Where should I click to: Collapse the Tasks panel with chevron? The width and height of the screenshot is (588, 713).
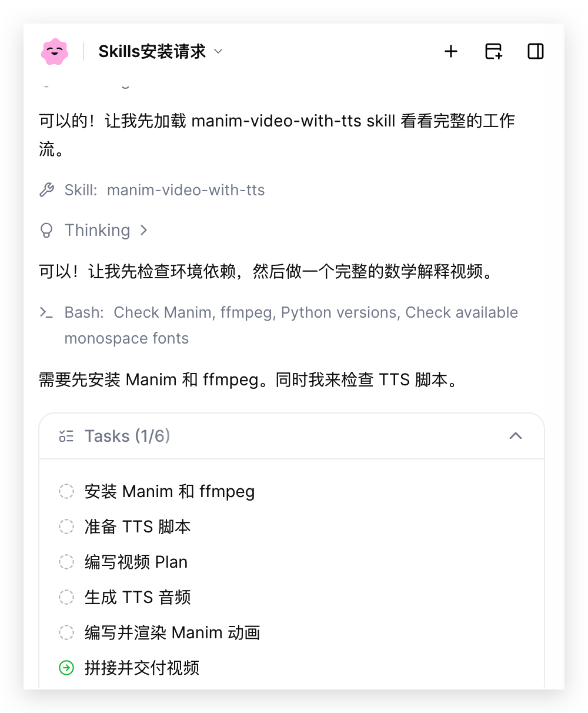pos(516,436)
